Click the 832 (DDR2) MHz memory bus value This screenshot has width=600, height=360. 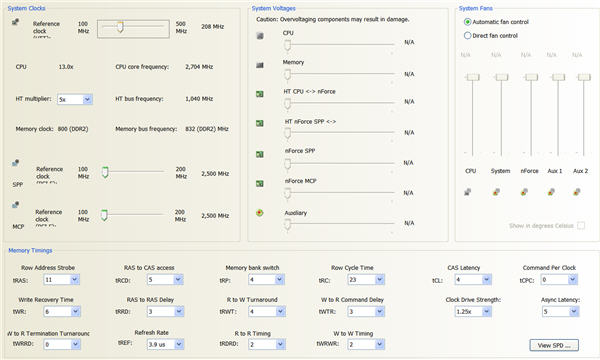[207, 129]
